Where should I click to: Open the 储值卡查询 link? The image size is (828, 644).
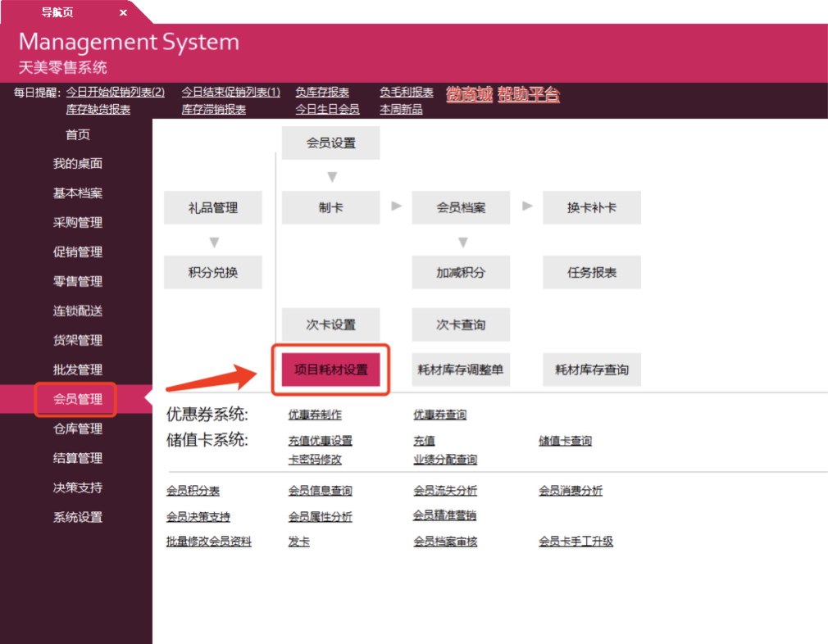coord(565,441)
